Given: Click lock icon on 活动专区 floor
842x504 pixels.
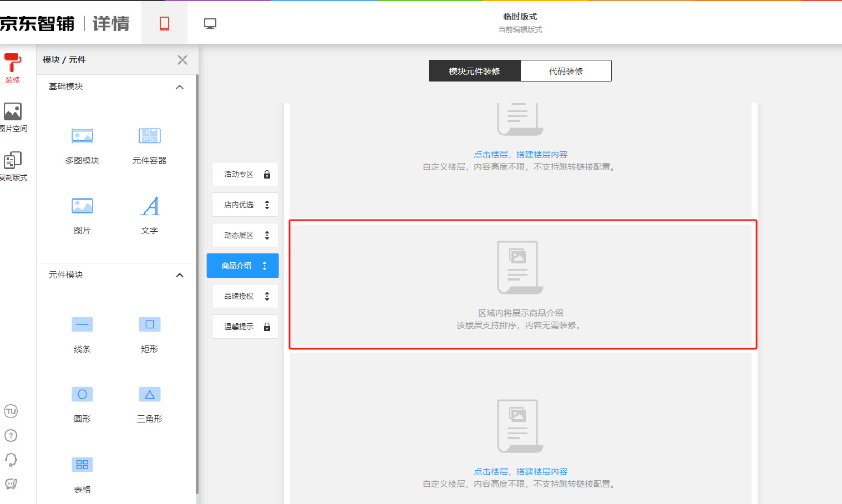Looking at the screenshot, I should coord(267,174).
